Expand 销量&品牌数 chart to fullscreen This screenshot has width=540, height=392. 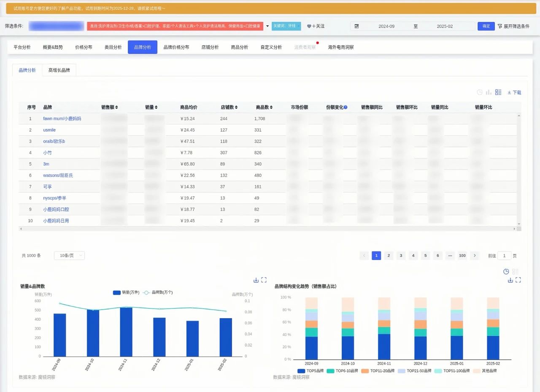coord(264,280)
